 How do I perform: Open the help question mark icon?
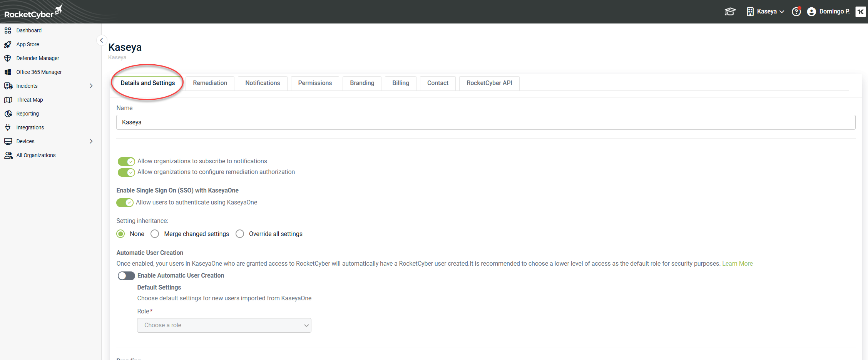pyautogui.click(x=796, y=12)
